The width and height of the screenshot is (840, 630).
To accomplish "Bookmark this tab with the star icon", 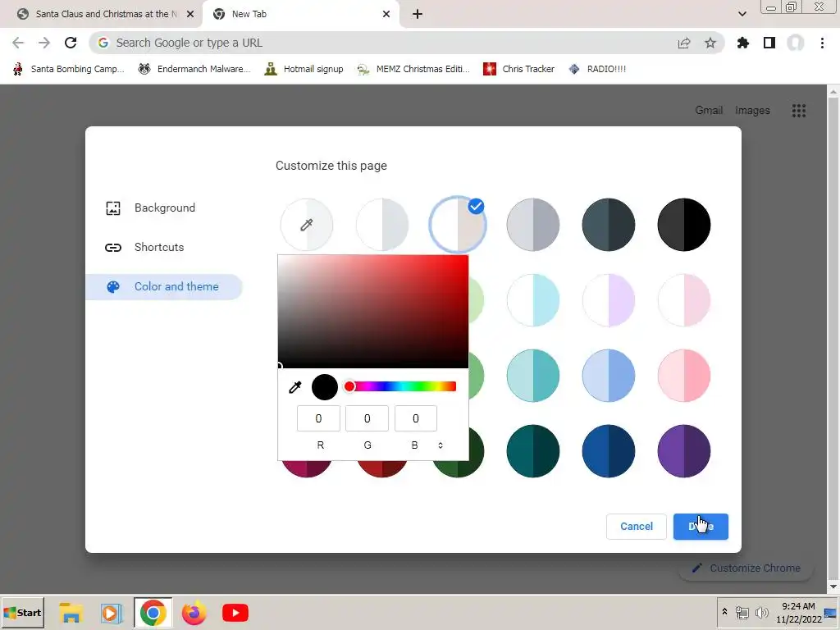I will click(x=710, y=43).
